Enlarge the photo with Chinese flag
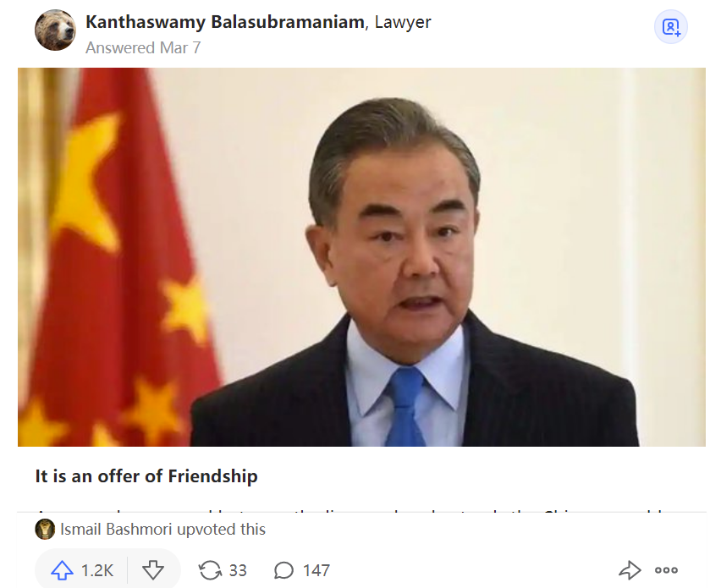The image size is (721, 588). click(x=361, y=257)
